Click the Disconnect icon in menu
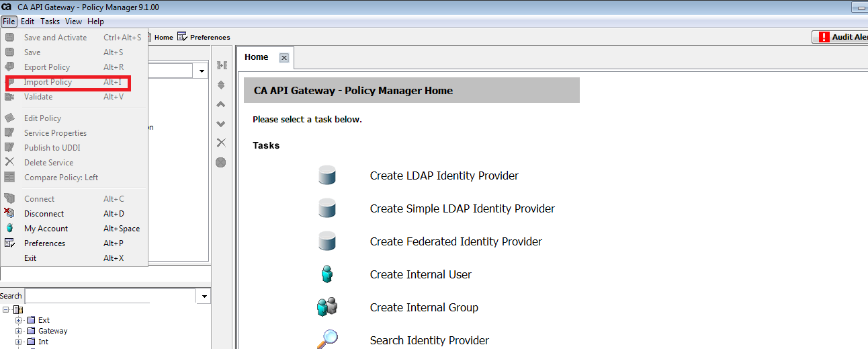Image resolution: width=868 pixels, height=349 pixels. tap(9, 213)
